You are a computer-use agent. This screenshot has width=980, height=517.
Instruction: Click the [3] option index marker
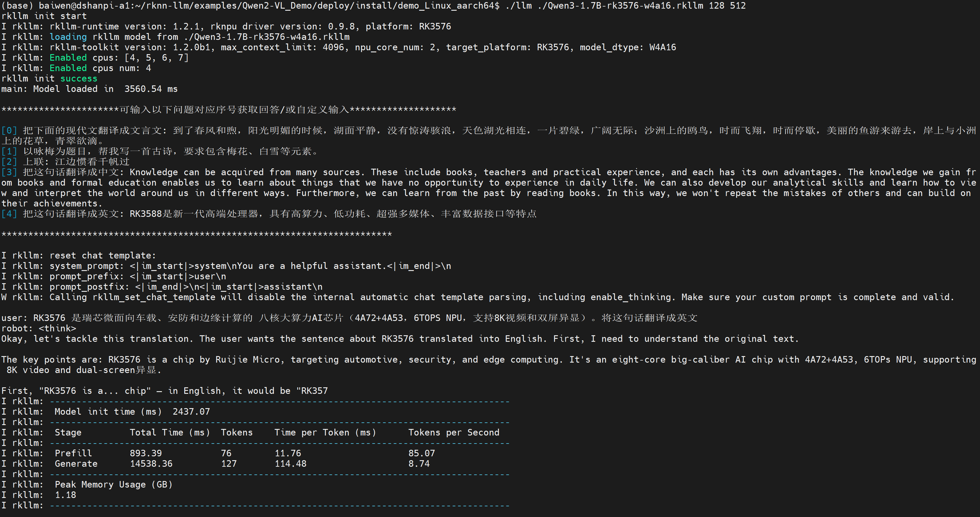click(x=9, y=172)
